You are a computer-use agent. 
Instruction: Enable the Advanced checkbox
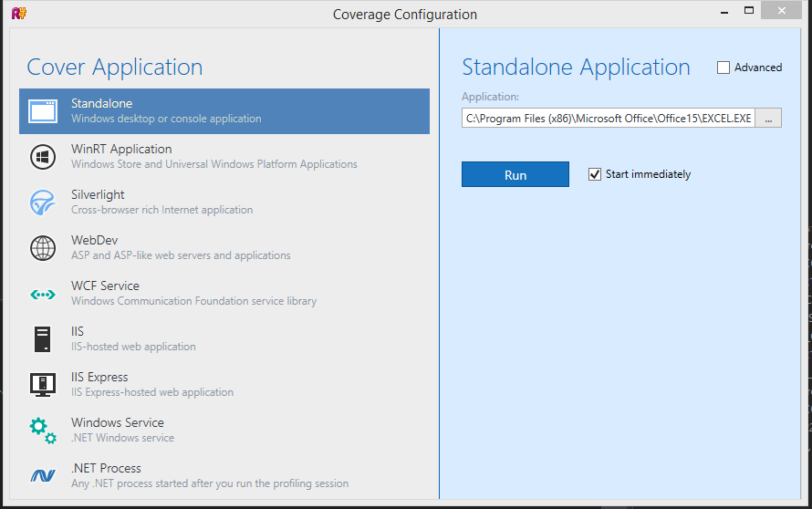coord(724,68)
